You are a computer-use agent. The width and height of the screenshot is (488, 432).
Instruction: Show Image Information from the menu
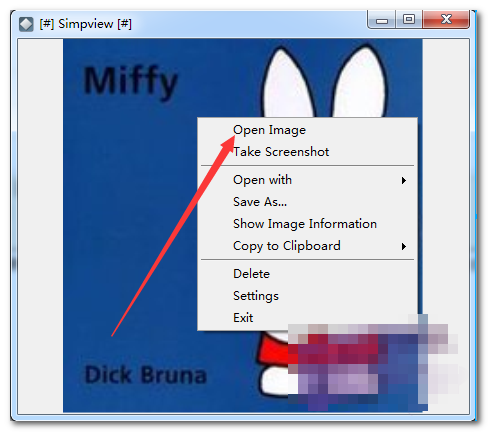pos(307,224)
